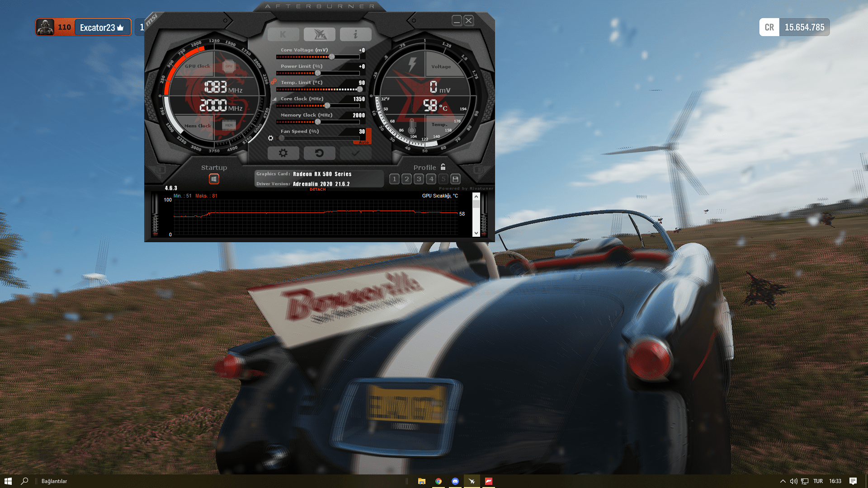The image size is (868, 488).
Task: Toggle the fan speed Auto mode
Action: [364, 142]
